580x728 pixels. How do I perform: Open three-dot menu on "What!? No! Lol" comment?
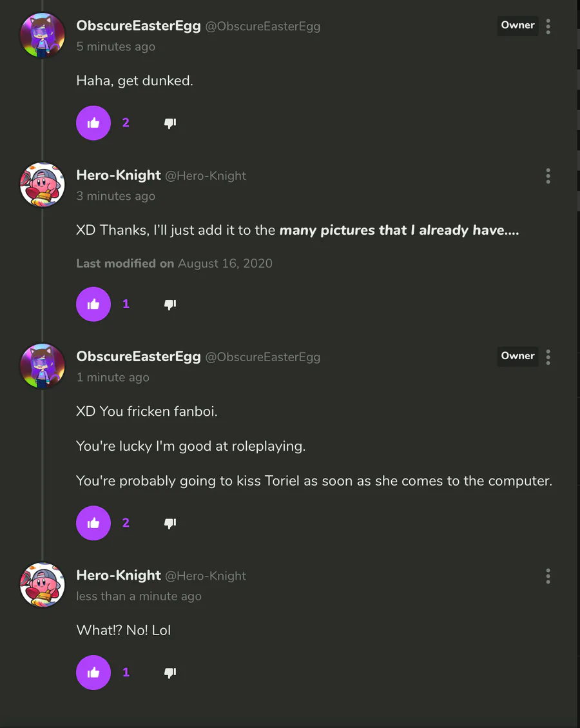tap(548, 576)
